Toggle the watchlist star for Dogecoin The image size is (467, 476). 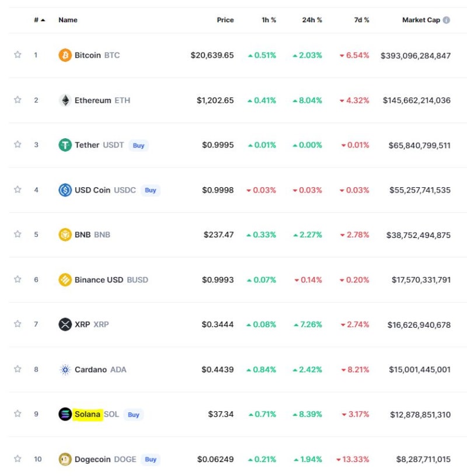click(x=18, y=459)
